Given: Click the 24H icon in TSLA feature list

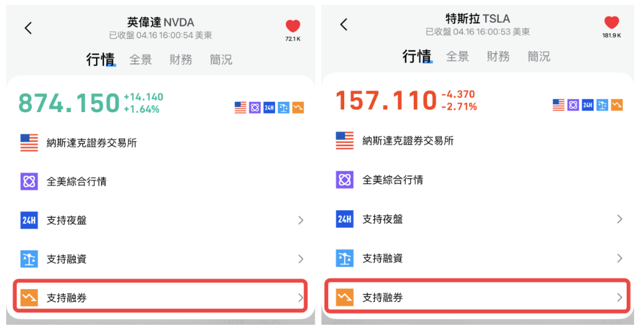Looking at the screenshot, I should pyautogui.click(x=345, y=219).
